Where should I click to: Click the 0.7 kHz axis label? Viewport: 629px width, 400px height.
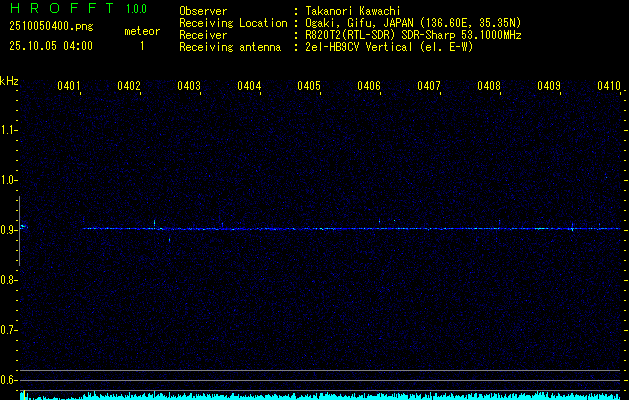[9, 329]
